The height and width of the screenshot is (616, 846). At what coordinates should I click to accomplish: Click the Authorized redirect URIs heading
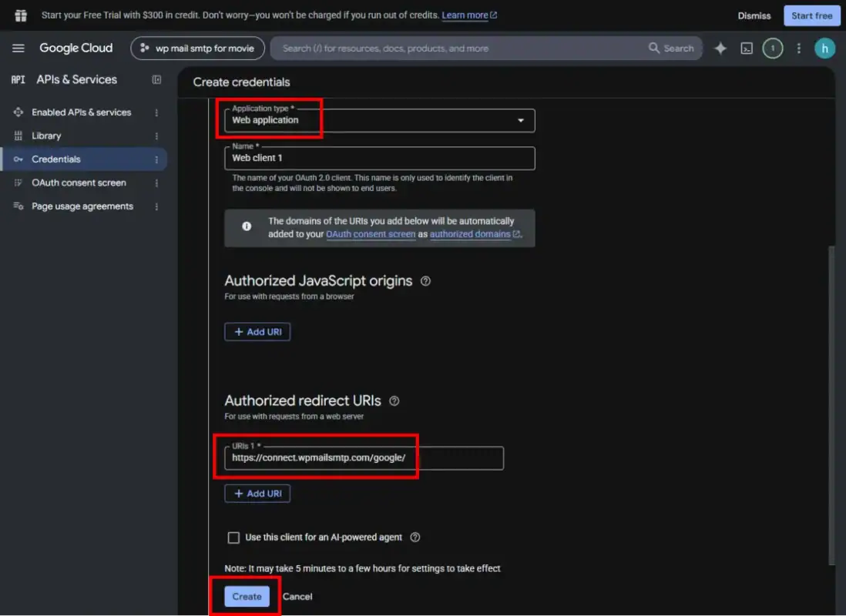pyautogui.click(x=303, y=400)
